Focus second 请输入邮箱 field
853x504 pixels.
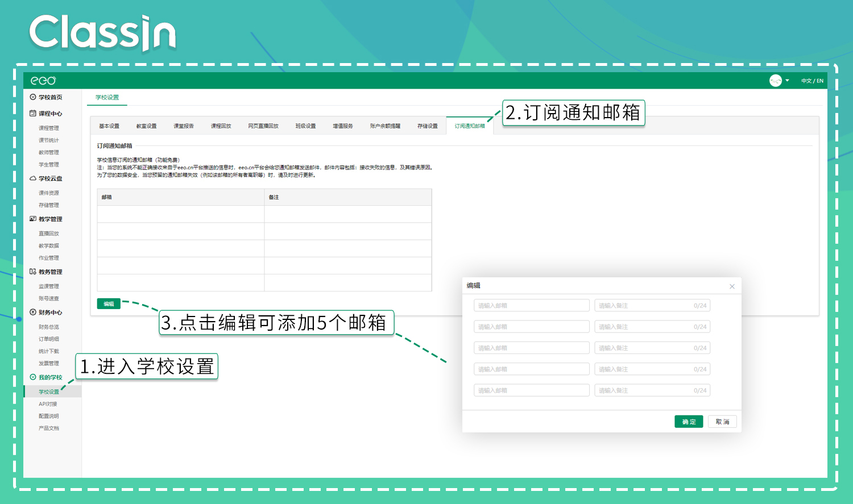tap(532, 327)
